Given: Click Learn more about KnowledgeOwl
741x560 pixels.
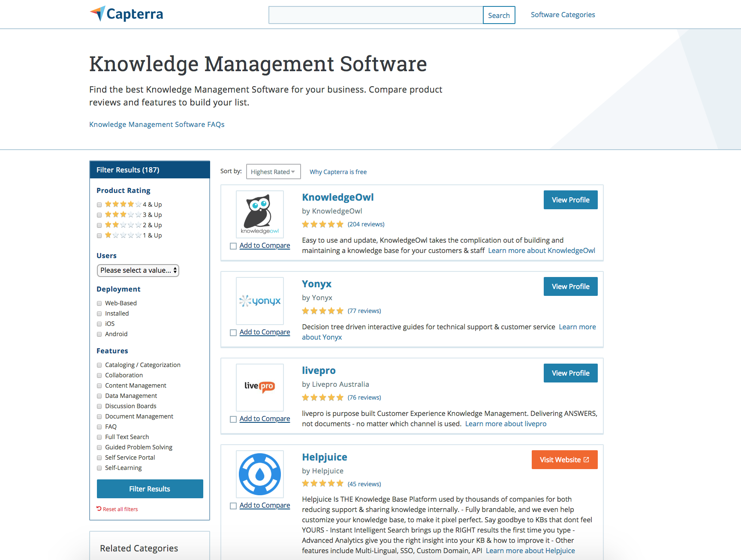Looking at the screenshot, I should pos(542,250).
